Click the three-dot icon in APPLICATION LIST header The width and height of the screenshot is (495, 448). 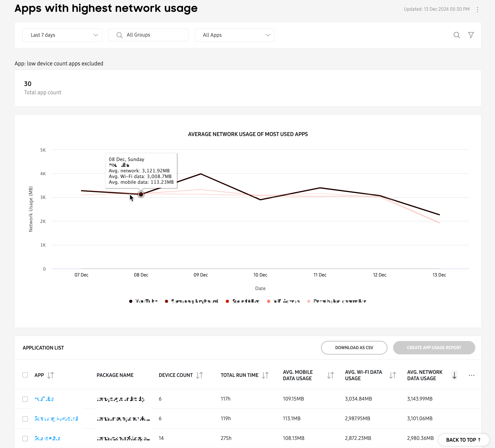click(471, 376)
